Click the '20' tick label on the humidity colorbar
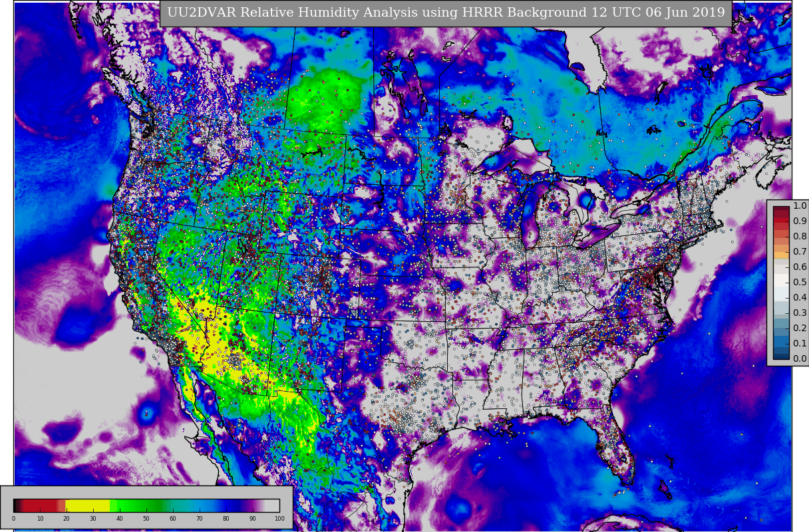 [x=67, y=518]
